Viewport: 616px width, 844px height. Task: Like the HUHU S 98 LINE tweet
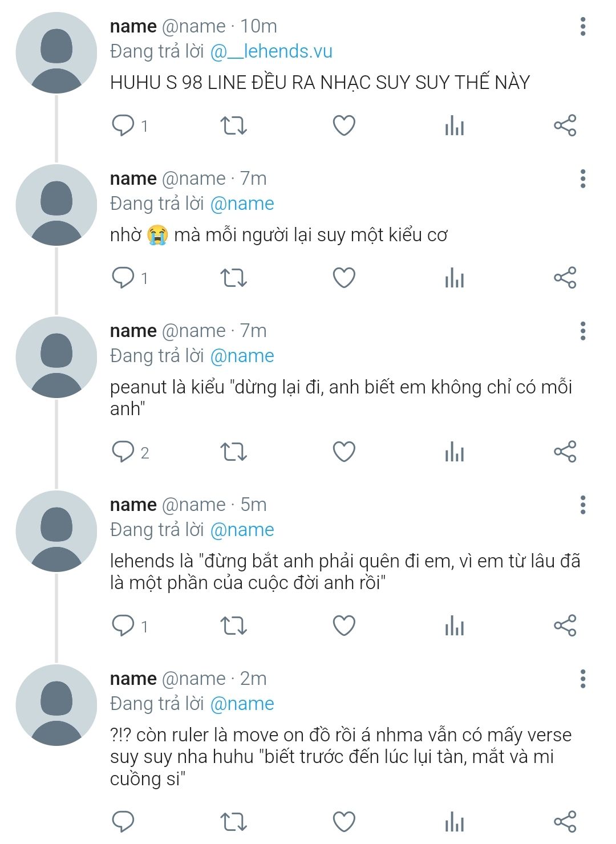(x=344, y=125)
